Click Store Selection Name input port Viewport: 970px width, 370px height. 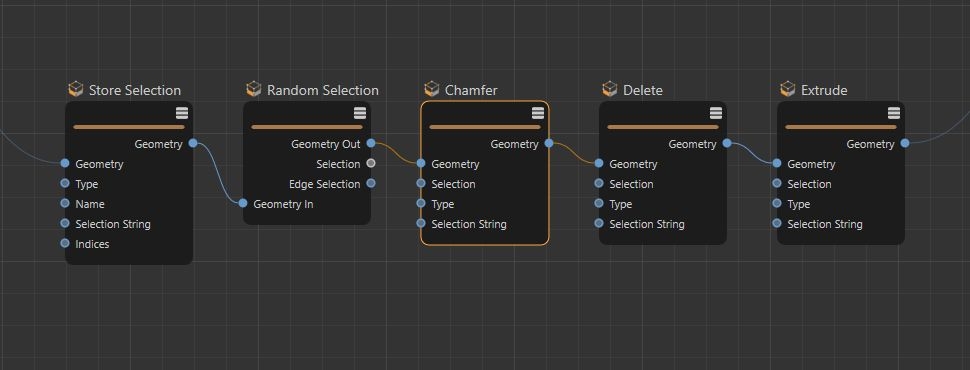[x=65, y=203]
